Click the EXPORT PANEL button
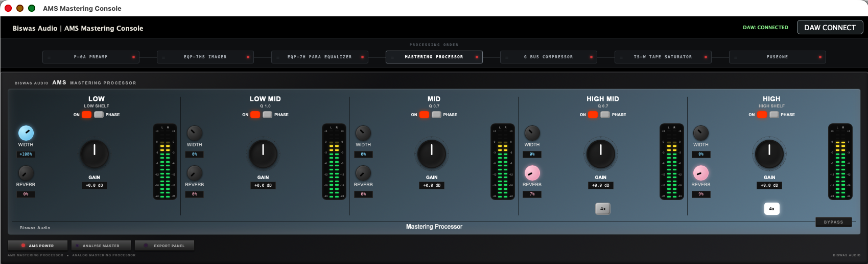This screenshot has height=264, width=868. (165, 246)
